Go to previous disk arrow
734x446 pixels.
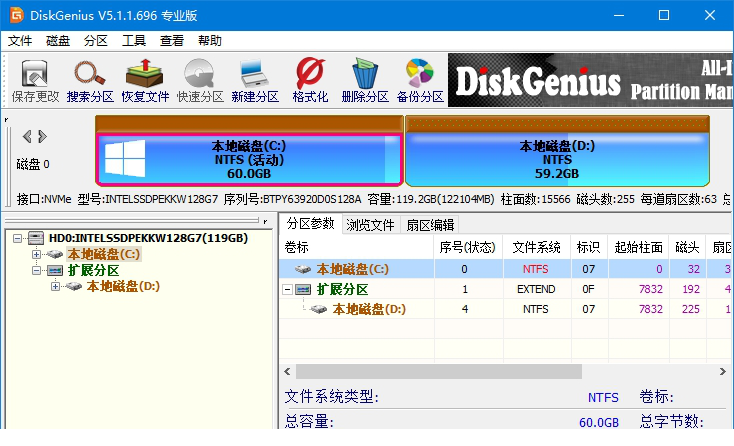[x=27, y=136]
